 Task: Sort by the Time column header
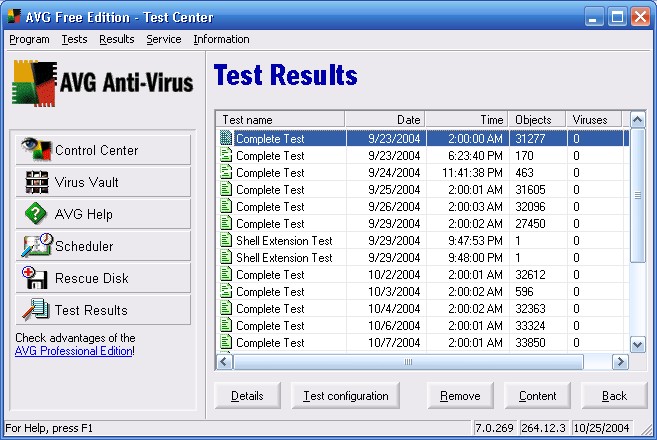coord(467,120)
